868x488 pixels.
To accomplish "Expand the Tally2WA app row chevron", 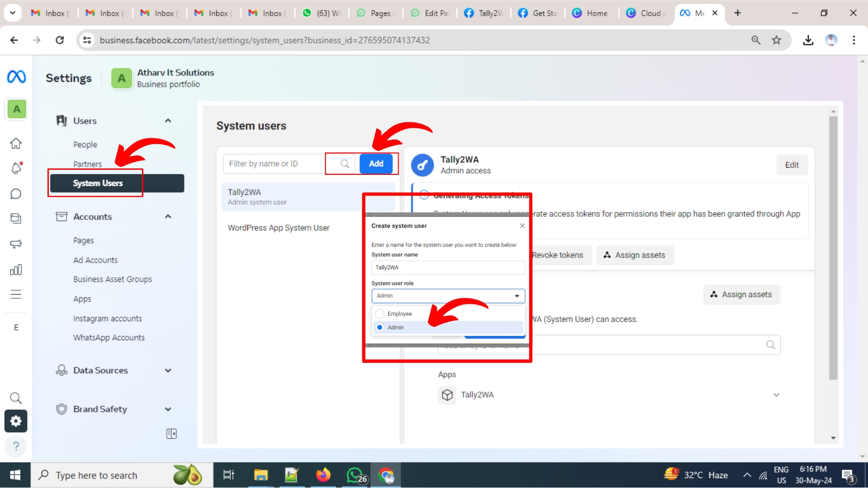I will coord(776,395).
